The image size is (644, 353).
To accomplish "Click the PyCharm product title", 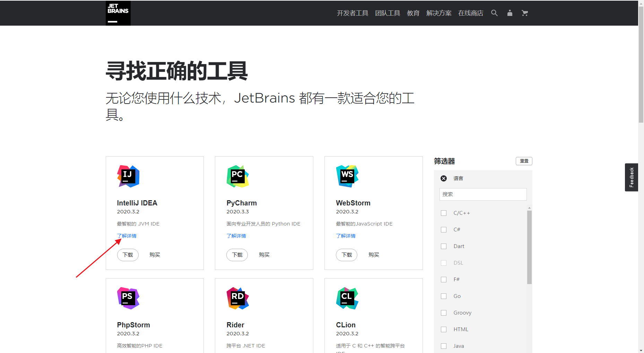I will 242,203.
